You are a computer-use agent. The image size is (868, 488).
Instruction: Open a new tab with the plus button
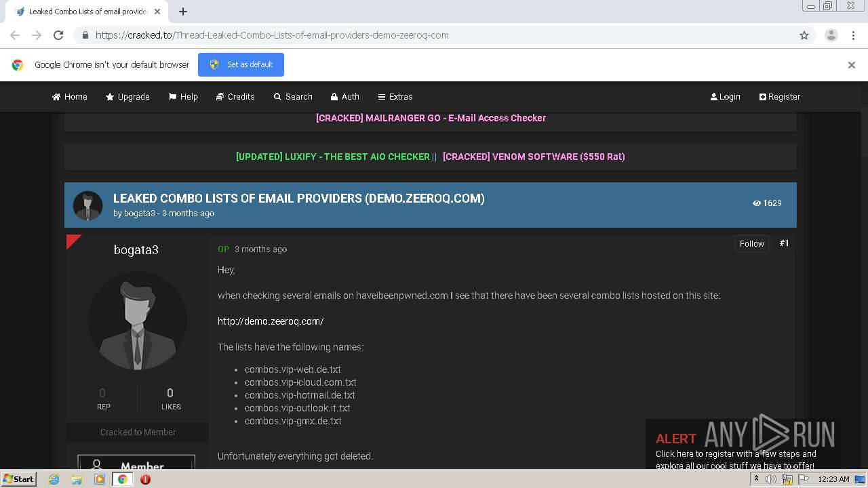click(x=183, y=12)
